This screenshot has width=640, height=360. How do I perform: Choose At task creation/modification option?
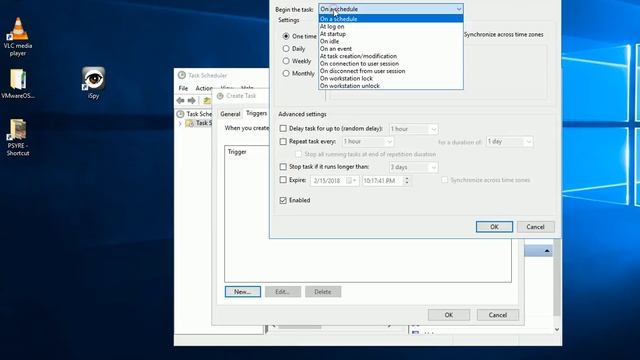(x=391, y=56)
